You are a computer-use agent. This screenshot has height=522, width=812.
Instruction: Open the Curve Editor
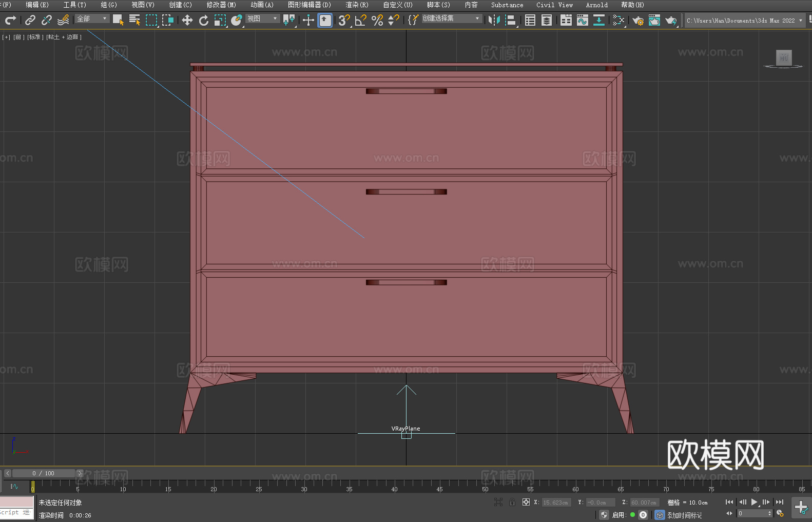(x=583, y=20)
